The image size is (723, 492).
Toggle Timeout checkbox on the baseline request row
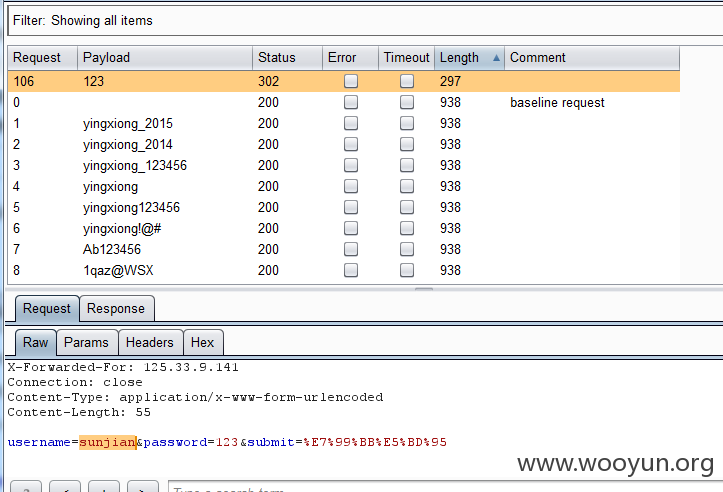407,102
